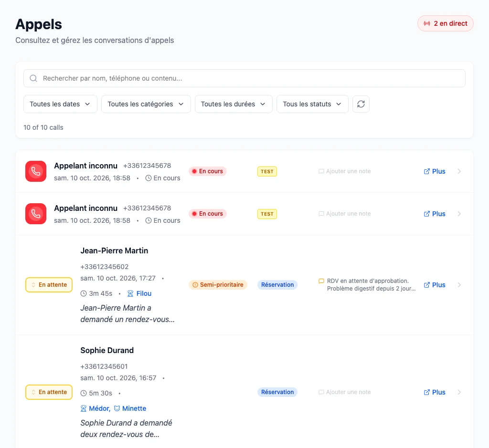
Task: Click the clock icon beside 3m 45s
Action: pyautogui.click(x=84, y=293)
